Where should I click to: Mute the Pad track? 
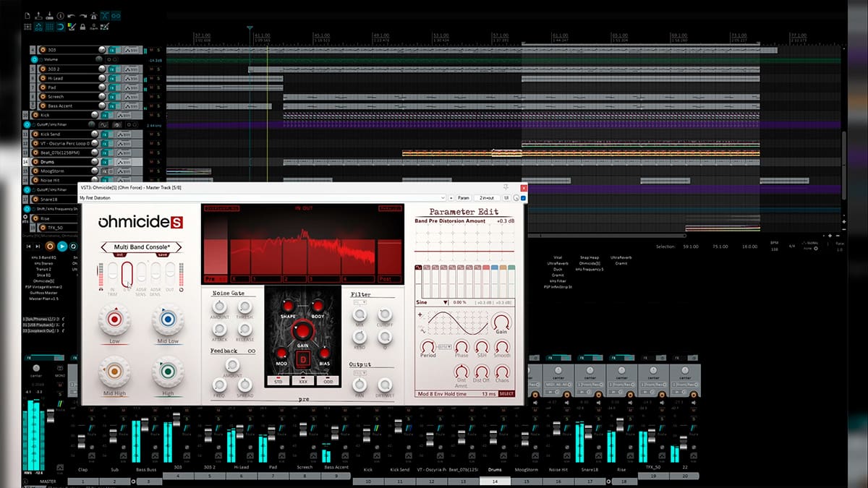[x=151, y=87]
